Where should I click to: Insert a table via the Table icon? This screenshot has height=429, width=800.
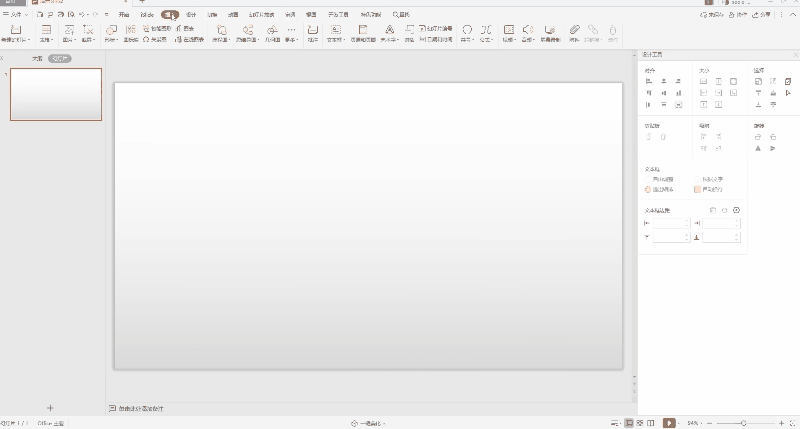[x=46, y=30]
